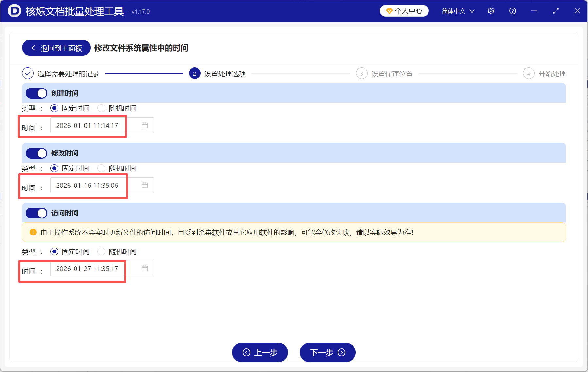This screenshot has width=588, height=372.
Task: Open the 简体中文 language dropdown
Action: coord(457,11)
